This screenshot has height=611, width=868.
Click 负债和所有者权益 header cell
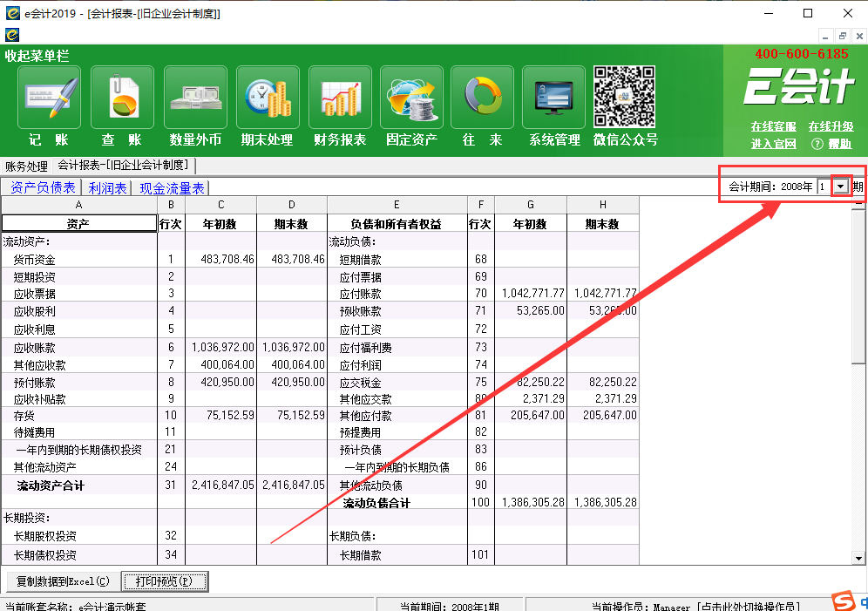pos(397,224)
